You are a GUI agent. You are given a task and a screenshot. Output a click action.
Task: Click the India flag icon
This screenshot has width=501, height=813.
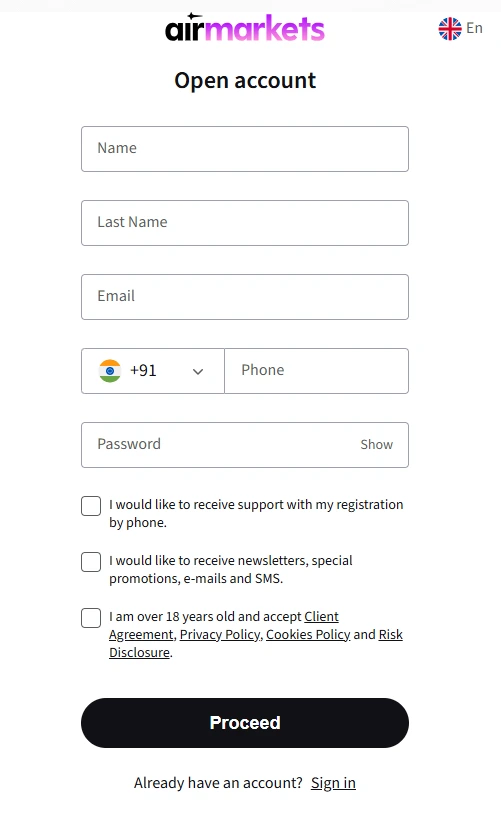pyautogui.click(x=110, y=371)
